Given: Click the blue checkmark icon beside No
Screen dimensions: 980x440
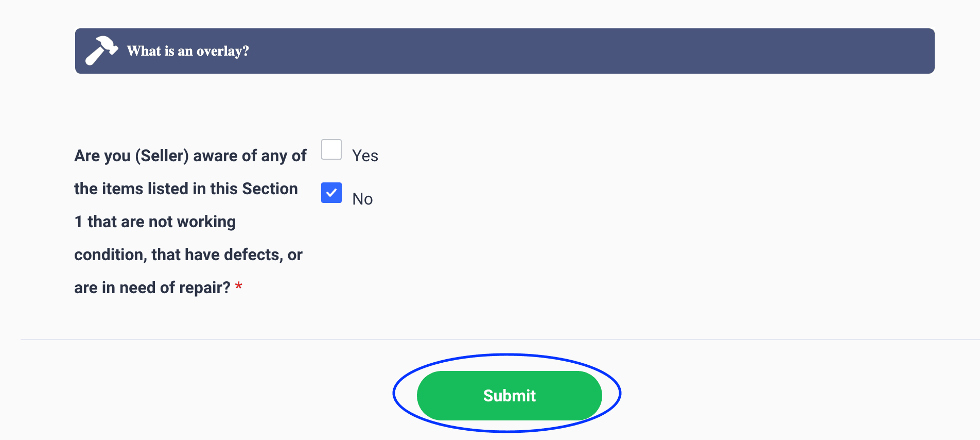Looking at the screenshot, I should 331,193.
